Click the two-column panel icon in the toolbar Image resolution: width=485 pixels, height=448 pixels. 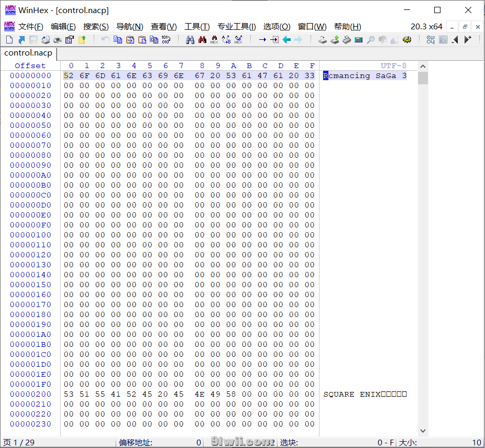click(x=443, y=40)
